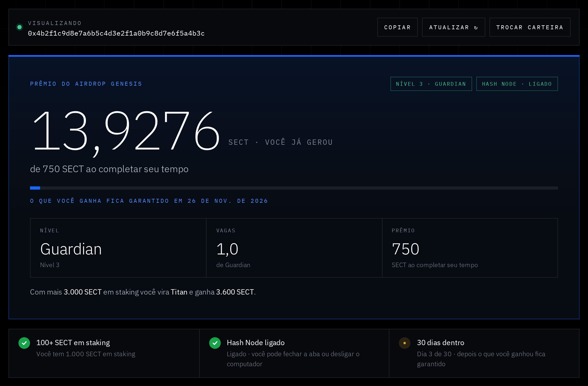Select the wallet address 0x4b2f1c9d…
Image resolution: width=588 pixels, height=386 pixels.
click(116, 33)
